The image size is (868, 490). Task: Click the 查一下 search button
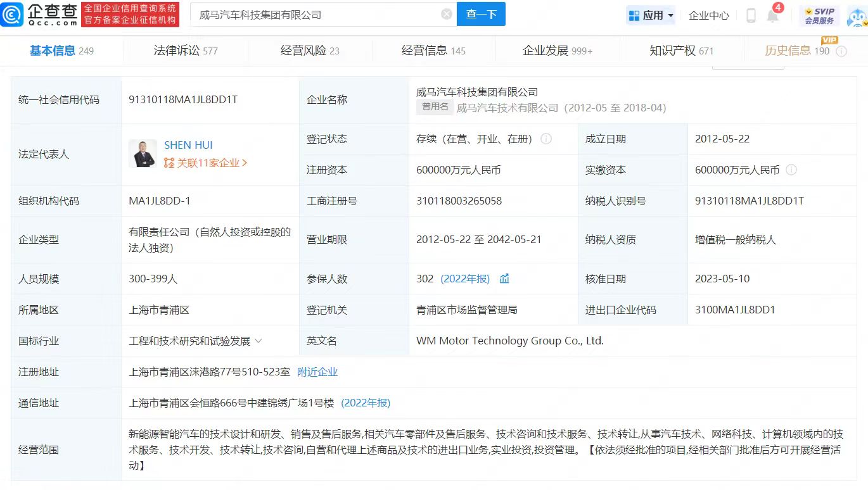tap(481, 15)
